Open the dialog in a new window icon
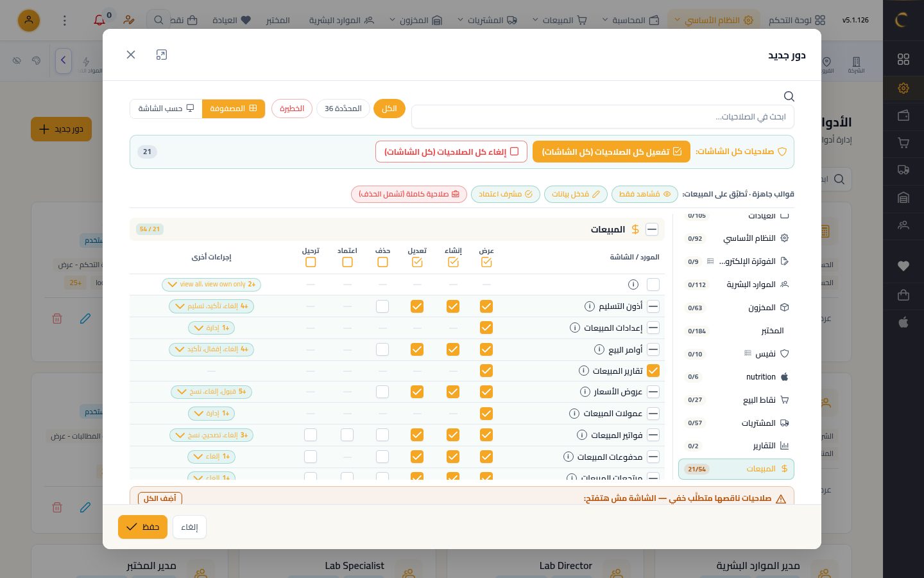The height and width of the screenshot is (578, 924). pos(162,55)
